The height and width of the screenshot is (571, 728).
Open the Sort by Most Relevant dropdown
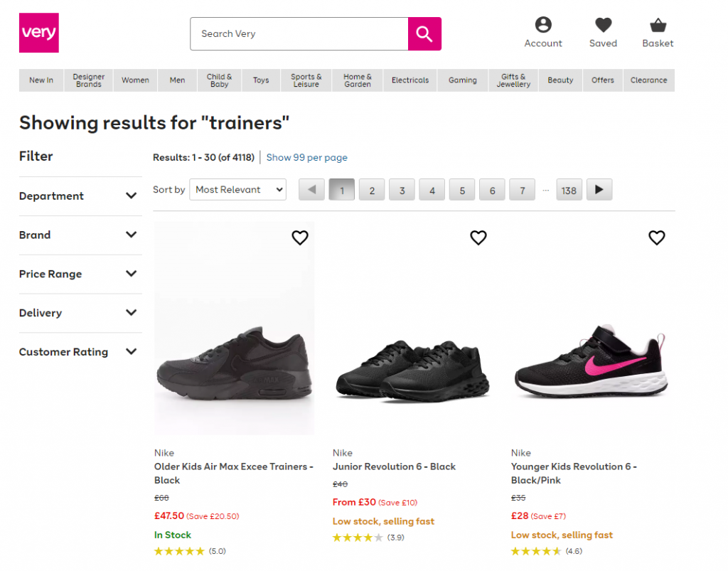(237, 190)
